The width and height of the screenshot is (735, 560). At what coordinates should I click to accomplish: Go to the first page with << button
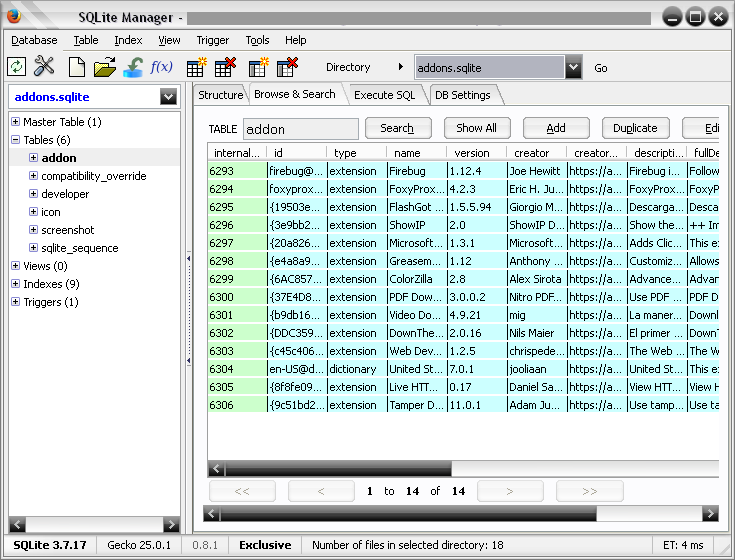242,491
